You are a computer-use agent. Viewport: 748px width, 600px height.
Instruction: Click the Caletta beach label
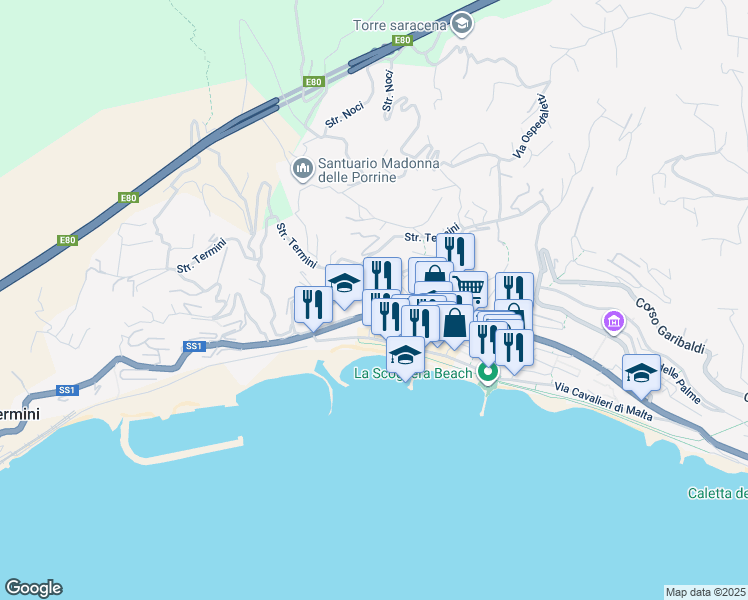(717, 493)
